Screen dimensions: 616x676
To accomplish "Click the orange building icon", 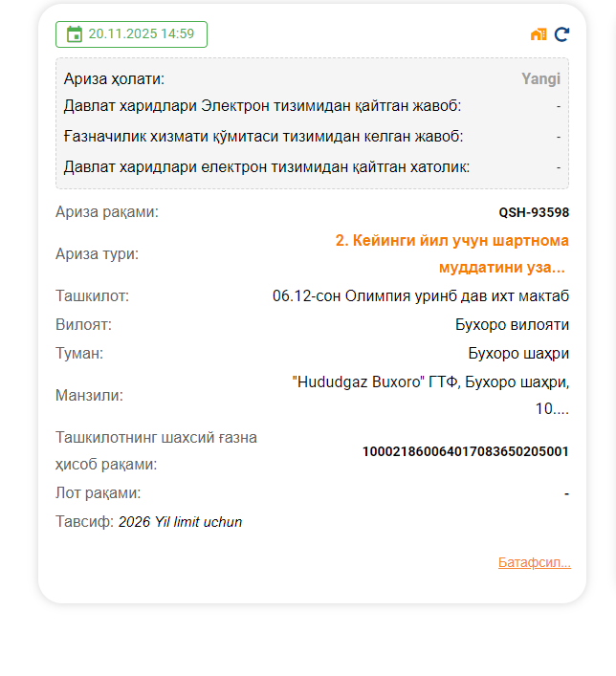I will coord(539,34).
